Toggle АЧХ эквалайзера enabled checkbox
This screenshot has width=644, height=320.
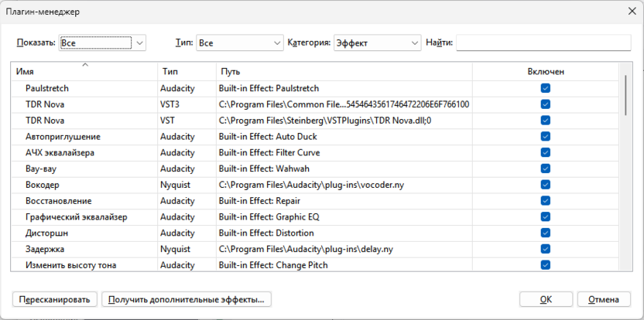click(546, 152)
